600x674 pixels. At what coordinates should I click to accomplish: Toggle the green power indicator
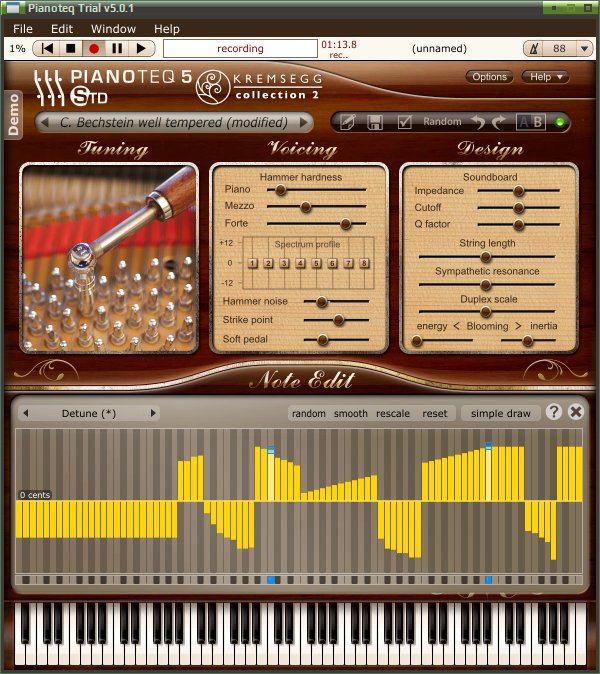tap(560, 123)
